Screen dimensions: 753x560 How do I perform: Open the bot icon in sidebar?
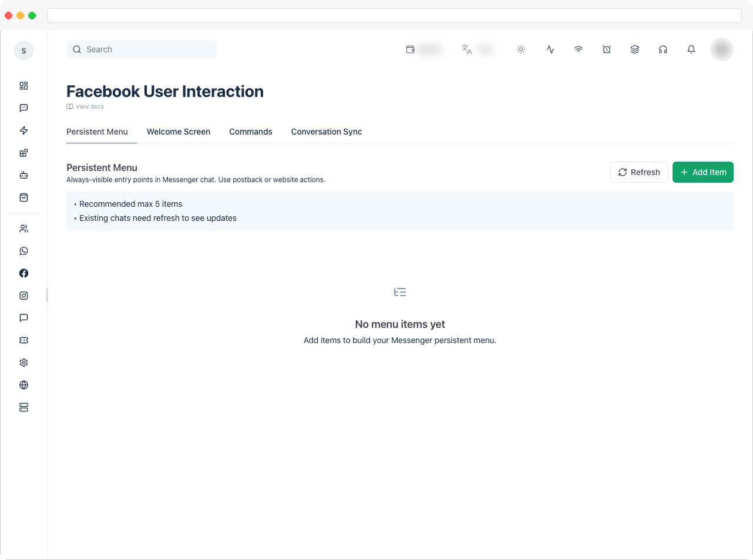23,175
